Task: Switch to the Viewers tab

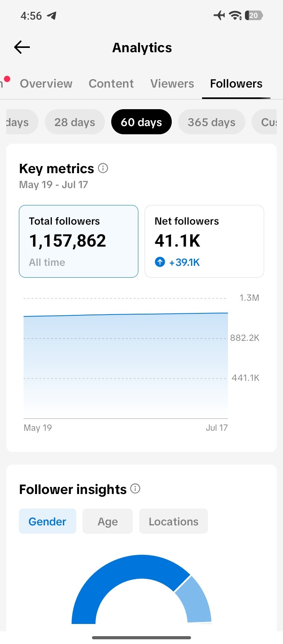Action: coord(172,84)
